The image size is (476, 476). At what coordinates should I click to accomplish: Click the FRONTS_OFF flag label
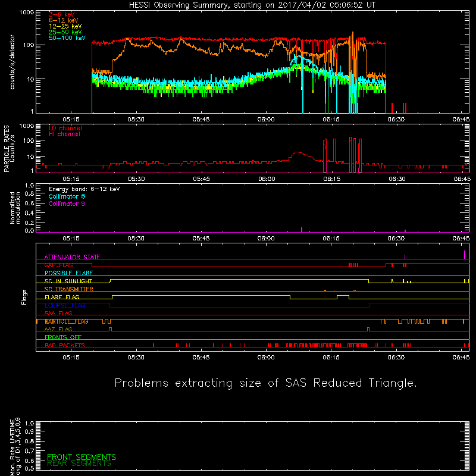point(63,337)
